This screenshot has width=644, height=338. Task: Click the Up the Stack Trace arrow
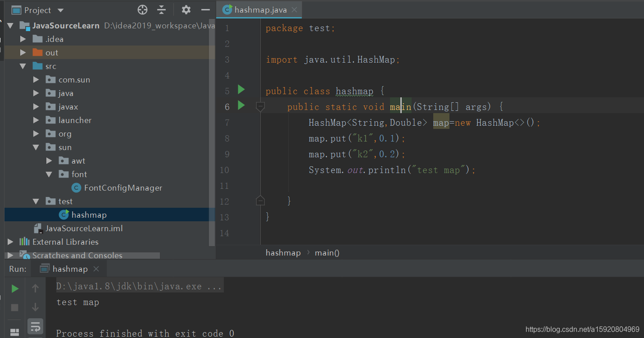point(35,288)
